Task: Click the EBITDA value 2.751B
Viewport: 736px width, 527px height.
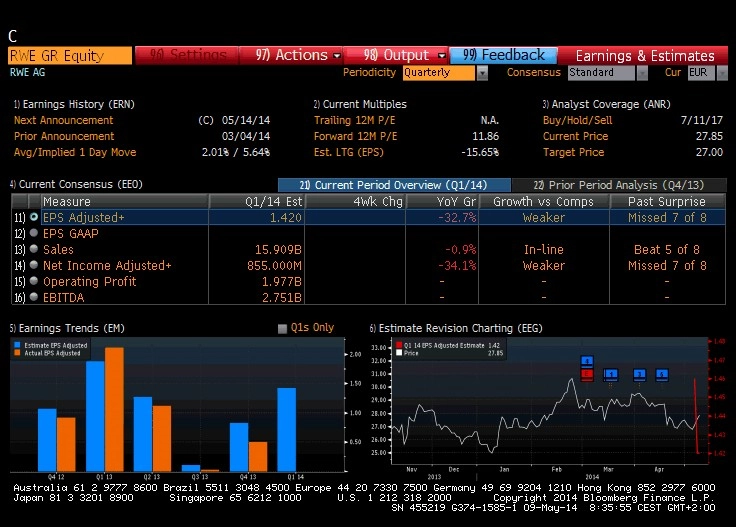Action: coord(282,297)
